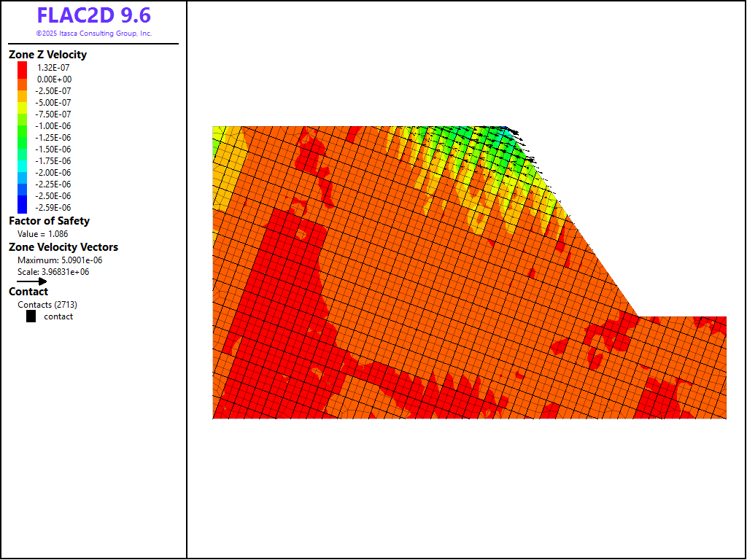Click the -2.00E-06 cyan legend swatch
This screenshot has width=747, height=560.
23,172
